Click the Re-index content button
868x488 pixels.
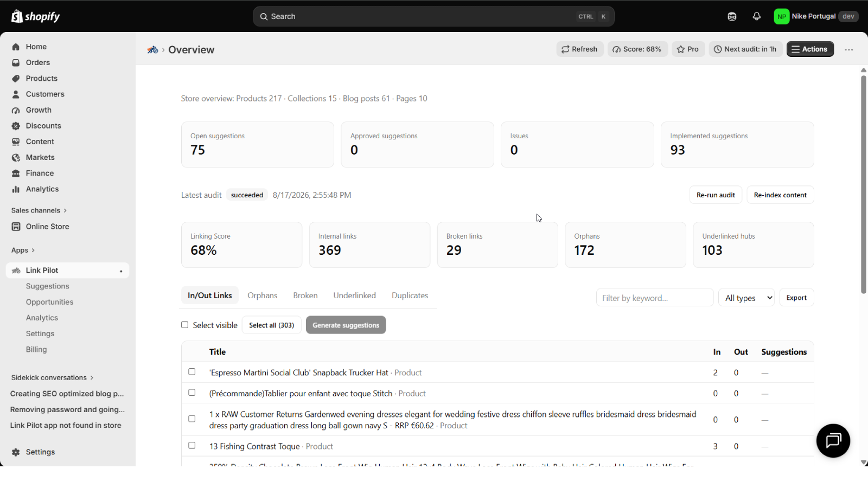tap(780, 195)
